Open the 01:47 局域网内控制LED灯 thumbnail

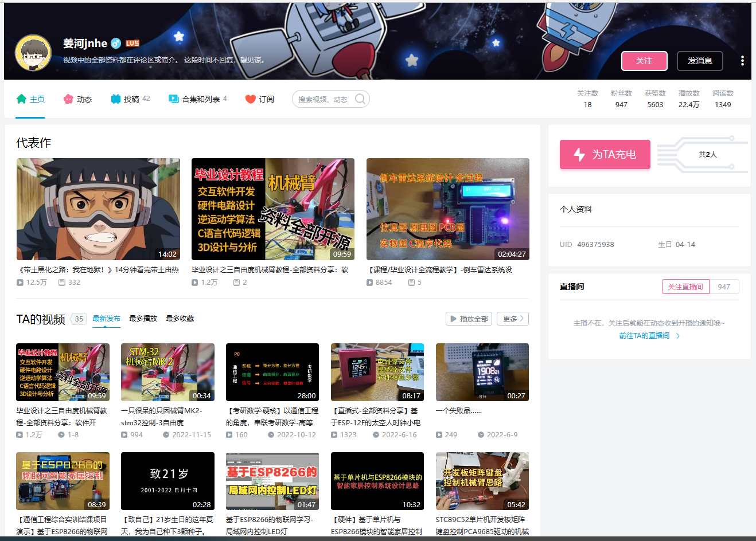tap(272, 481)
